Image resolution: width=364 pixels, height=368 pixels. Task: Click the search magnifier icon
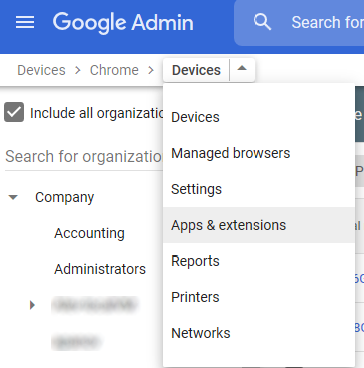(x=262, y=22)
